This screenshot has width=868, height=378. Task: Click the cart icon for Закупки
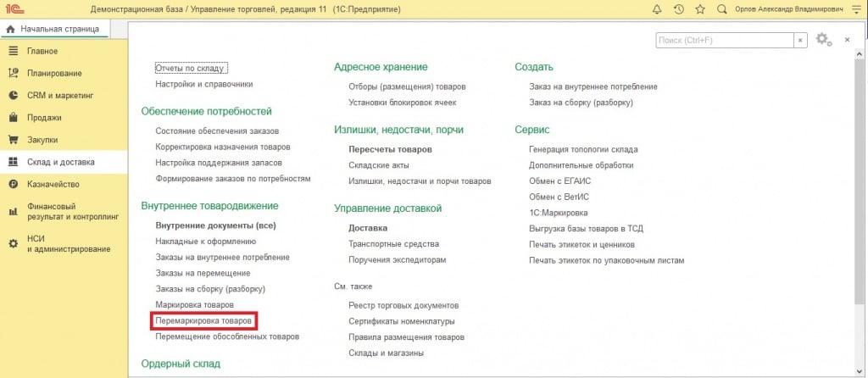[13, 140]
